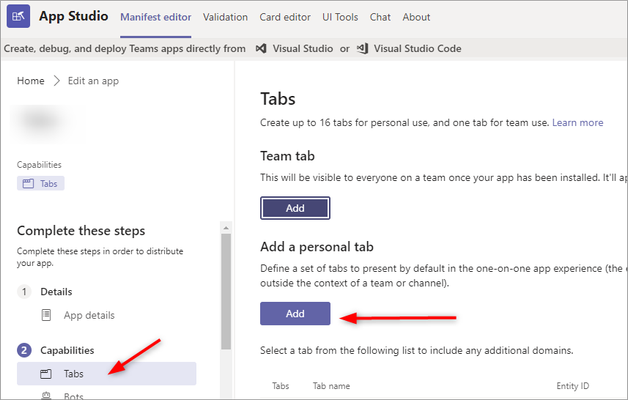Select Tabs under Capabilities step

(107, 374)
